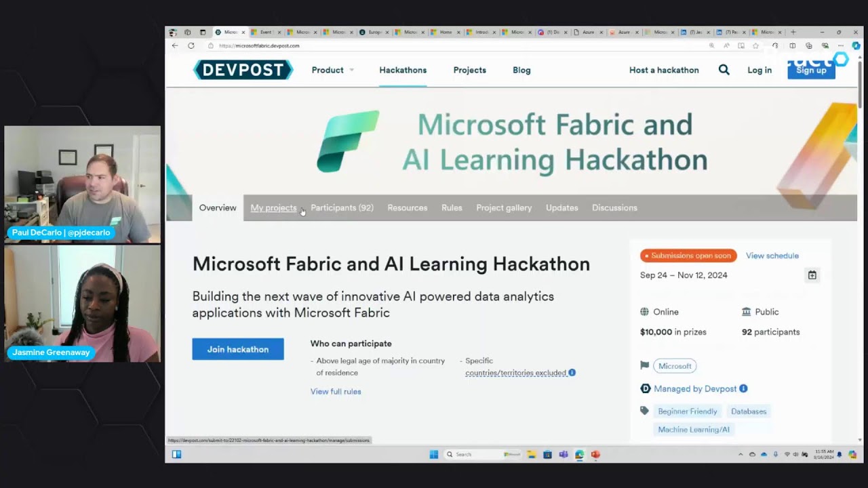
Task: Click the browser back arrow
Action: pyautogui.click(x=175, y=45)
